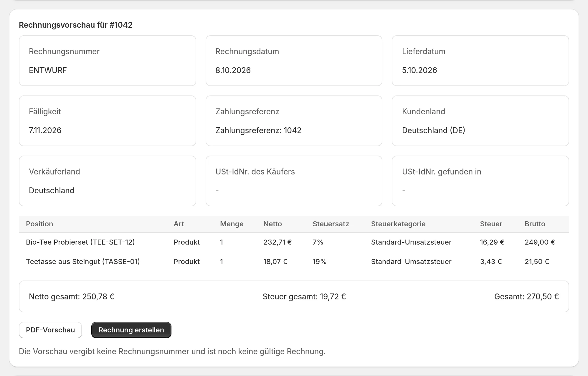Viewport: 588px width, 376px height.
Task: Click the USt-IdNr. des Käufers label
Action: click(255, 172)
